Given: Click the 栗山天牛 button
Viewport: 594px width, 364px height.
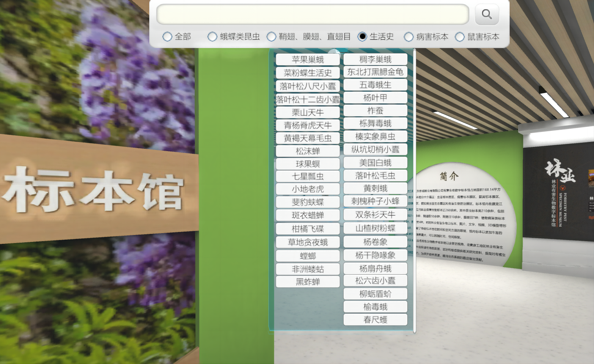Looking at the screenshot, I should pos(308,112).
